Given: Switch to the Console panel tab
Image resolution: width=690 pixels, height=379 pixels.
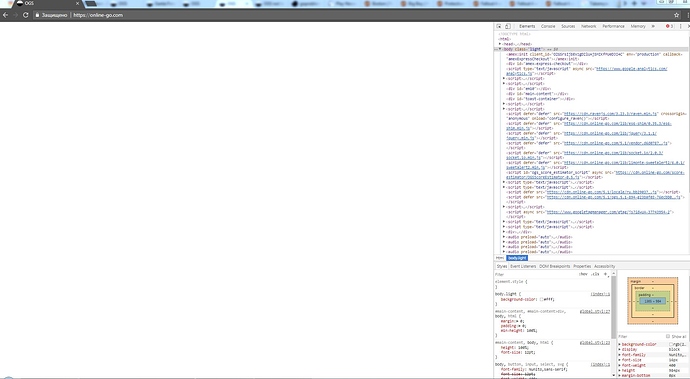Looking at the screenshot, I should pyautogui.click(x=548, y=26).
